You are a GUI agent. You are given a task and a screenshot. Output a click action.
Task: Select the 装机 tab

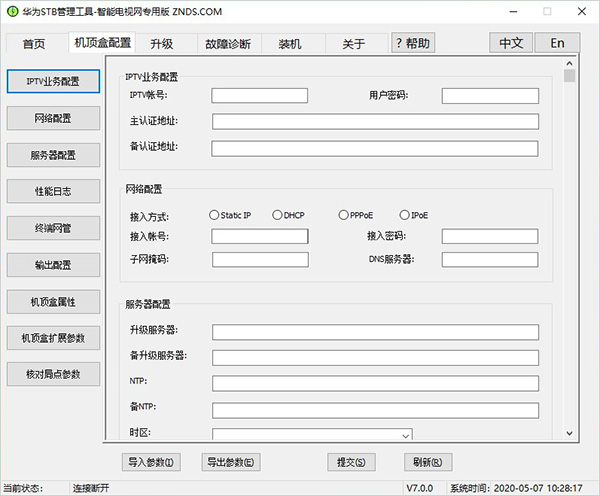click(290, 44)
